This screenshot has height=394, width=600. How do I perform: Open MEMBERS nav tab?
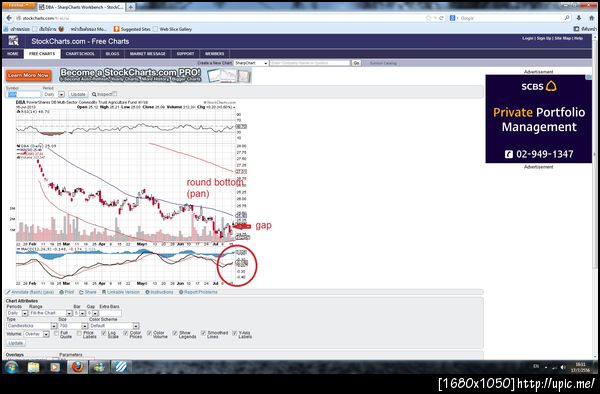click(x=215, y=54)
